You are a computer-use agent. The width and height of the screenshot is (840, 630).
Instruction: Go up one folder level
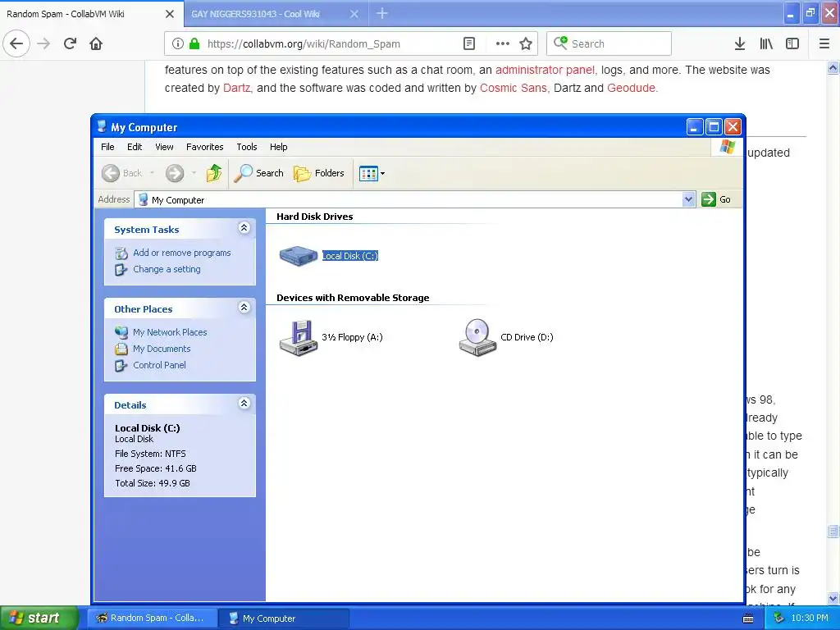[x=214, y=173]
